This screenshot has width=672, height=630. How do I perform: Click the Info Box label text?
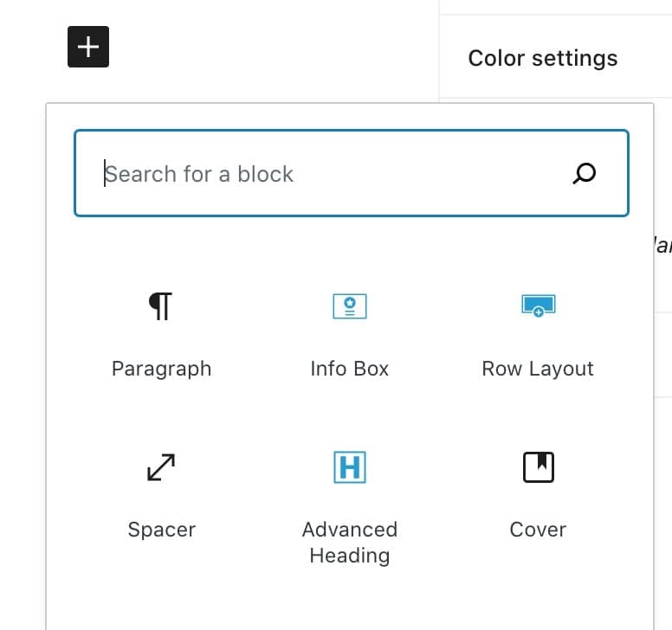tap(350, 369)
